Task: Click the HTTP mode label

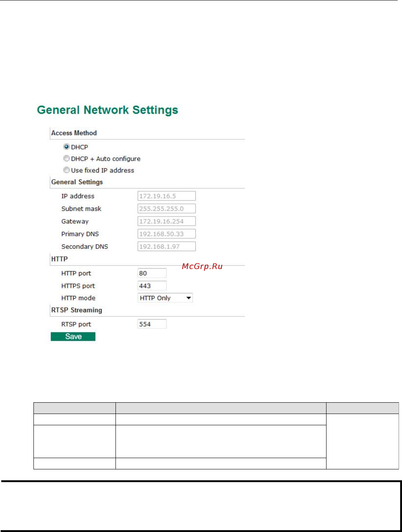Action: tap(78, 298)
